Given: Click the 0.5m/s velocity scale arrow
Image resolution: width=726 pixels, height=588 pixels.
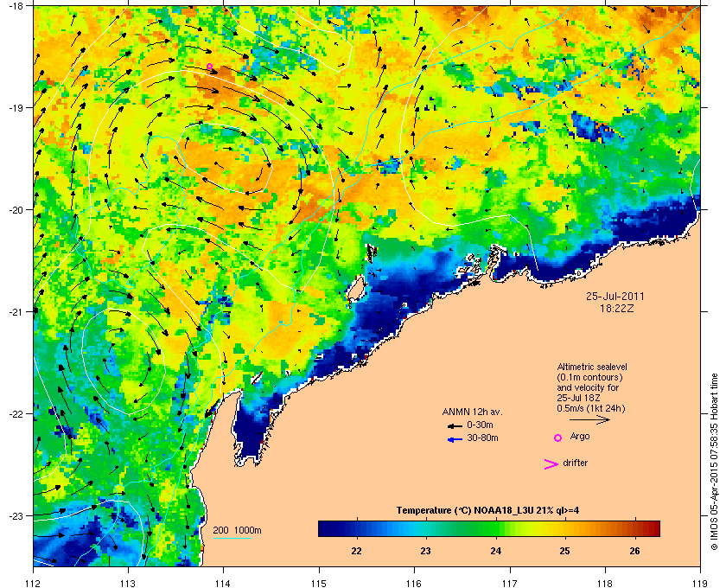Looking at the screenshot, I should coord(589,419).
